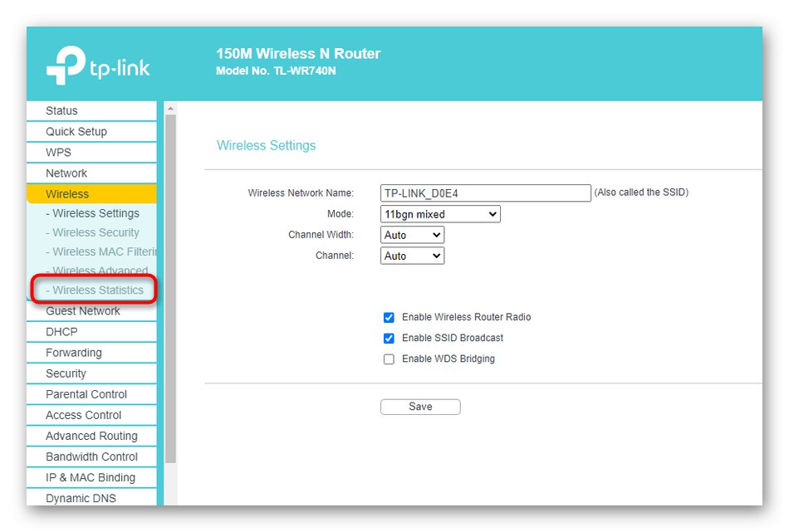
Task: Open the Channel dropdown
Action: (x=412, y=256)
